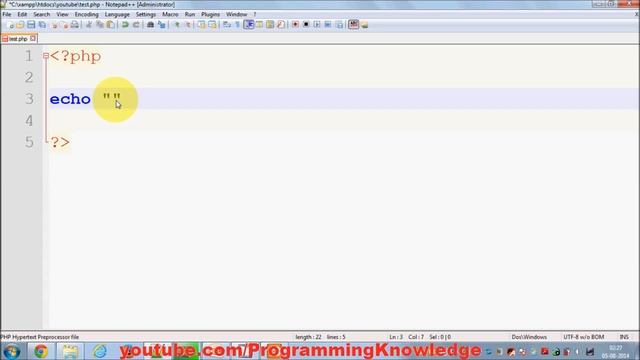The height and width of the screenshot is (360, 640).
Task: Click the taskbar clock
Action: tap(616, 352)
